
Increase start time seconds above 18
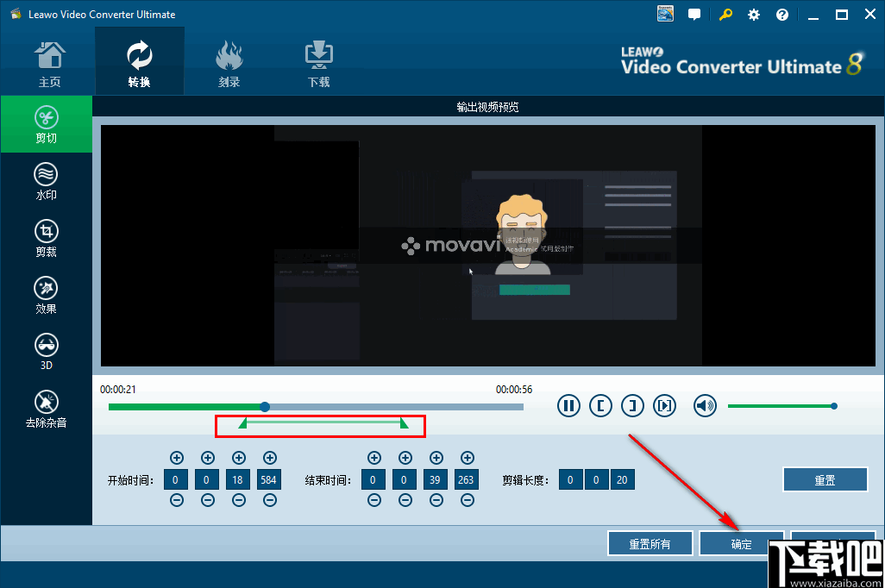239,458
